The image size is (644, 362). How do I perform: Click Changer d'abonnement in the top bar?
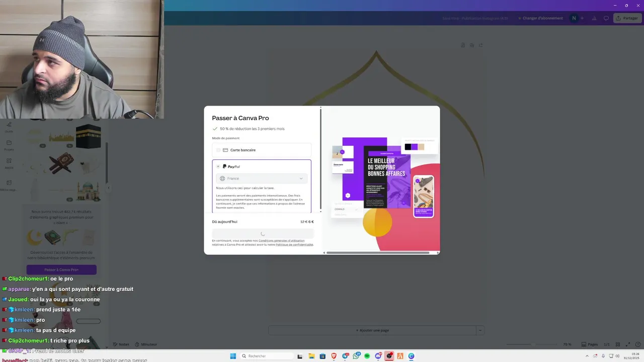[x=540, y=18]
